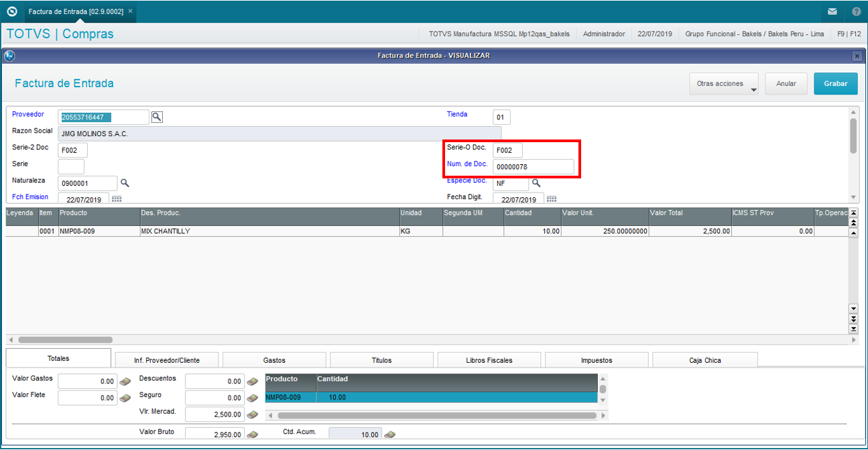
Task: Click the totals product grid horizontal scrollbar
Action: (x=436, y=416)
